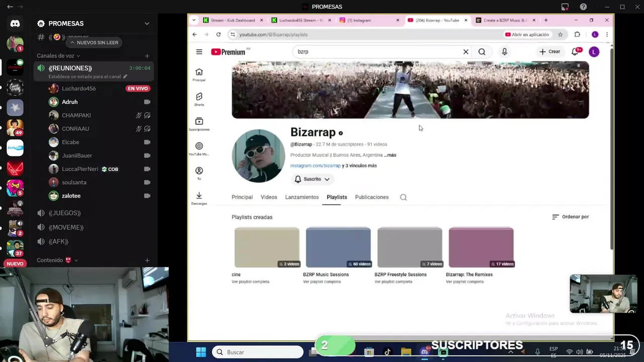This screenshot has height=362, width=644.
Task: Open the cine playlist thumbnail
Action: pyautogui.click(x=267, y=247)
